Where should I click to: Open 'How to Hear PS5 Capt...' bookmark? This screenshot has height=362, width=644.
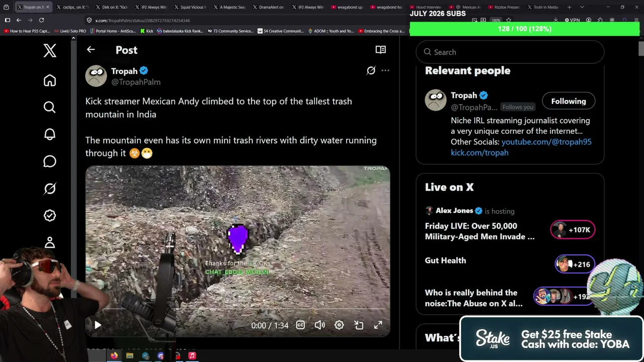coord(27,31)
